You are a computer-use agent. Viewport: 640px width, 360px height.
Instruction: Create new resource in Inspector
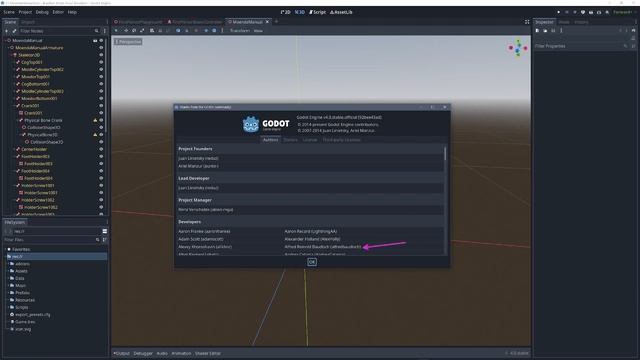538,31
